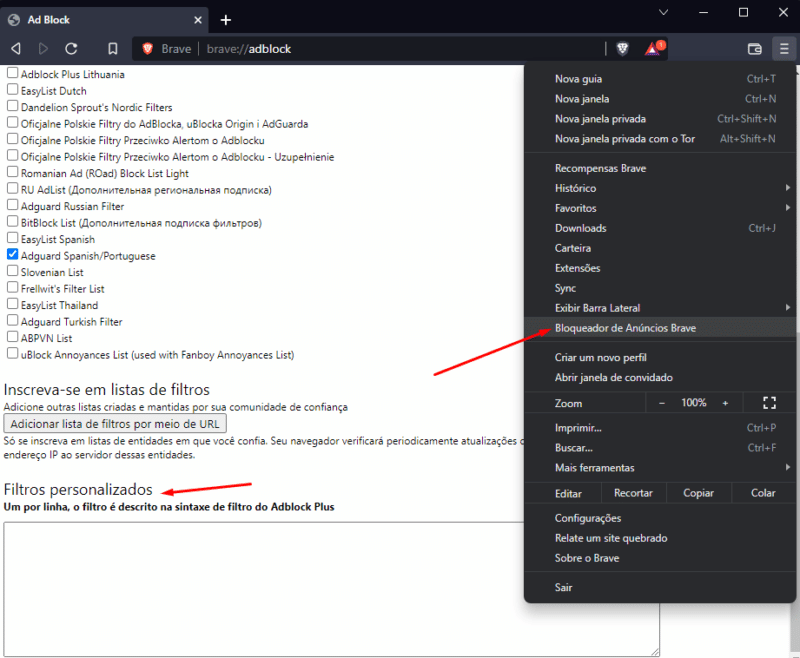Choose Criar um novo perfil
Viewport: 800px width, 658px height.
tap(660, 358)
